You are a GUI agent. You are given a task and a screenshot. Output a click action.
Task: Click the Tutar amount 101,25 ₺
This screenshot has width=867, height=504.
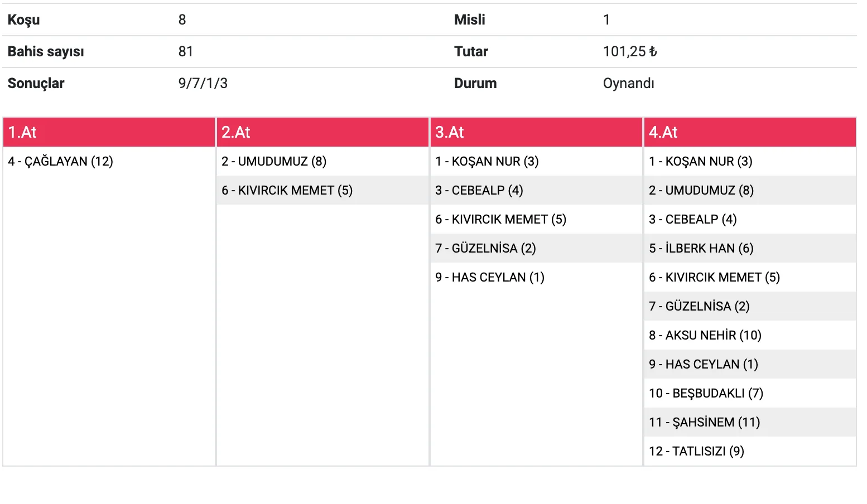click(630, 52)
